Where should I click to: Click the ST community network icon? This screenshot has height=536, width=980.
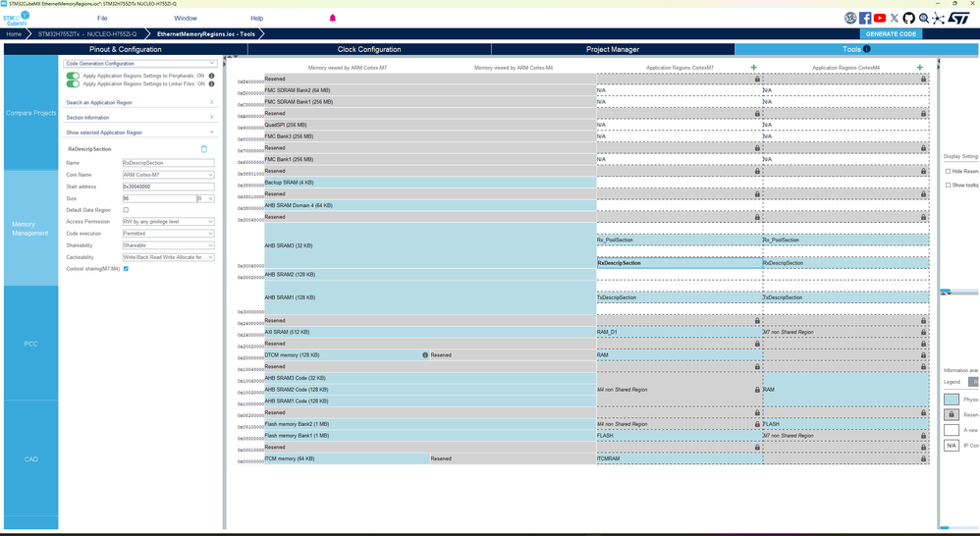938,18
